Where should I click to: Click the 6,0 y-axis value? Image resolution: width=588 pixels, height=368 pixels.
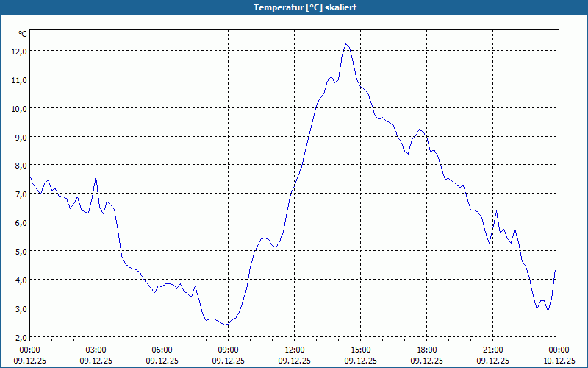(x=21, y=223)
